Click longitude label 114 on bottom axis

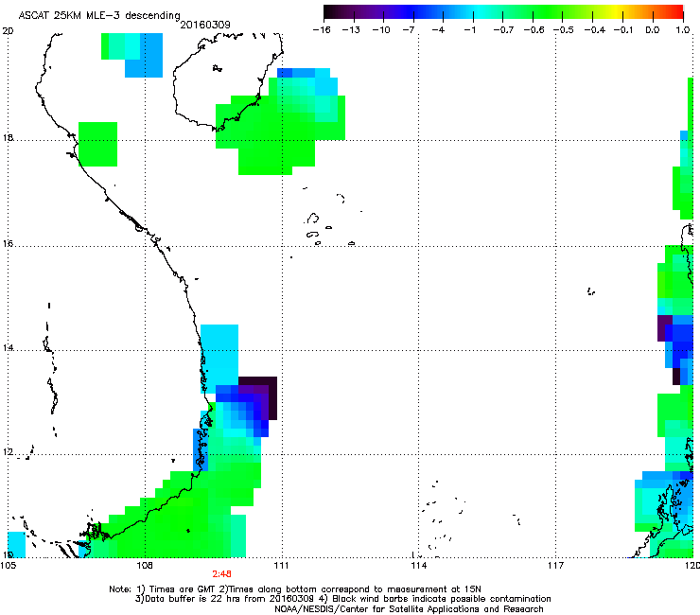tap(419, 566)
